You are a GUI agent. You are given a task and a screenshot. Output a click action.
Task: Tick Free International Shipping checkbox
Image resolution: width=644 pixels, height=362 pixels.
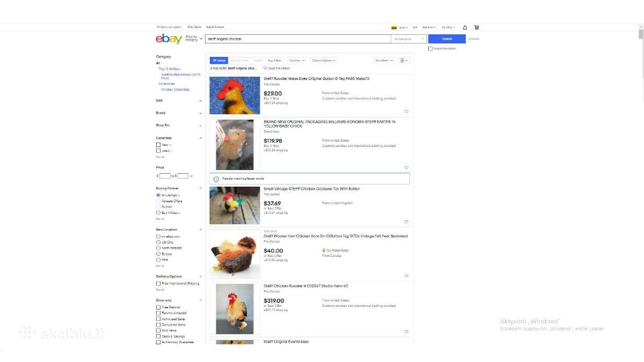tap(158, 284)
